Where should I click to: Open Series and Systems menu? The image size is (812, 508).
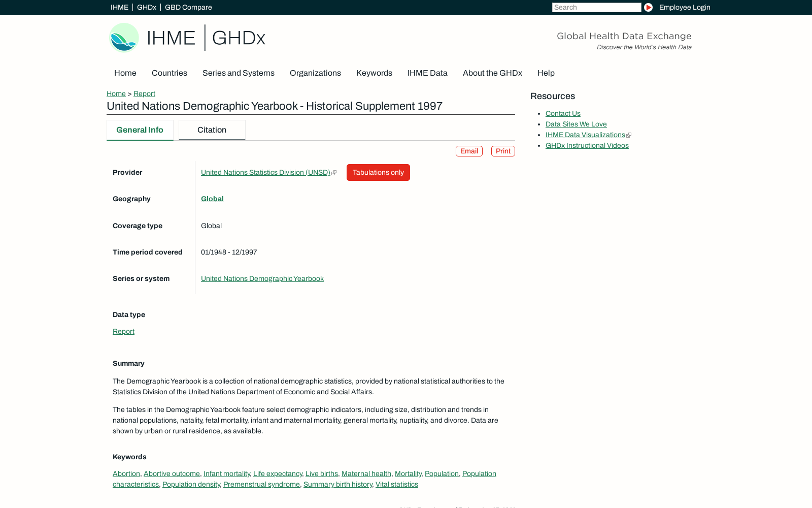(x=239, y=73)
